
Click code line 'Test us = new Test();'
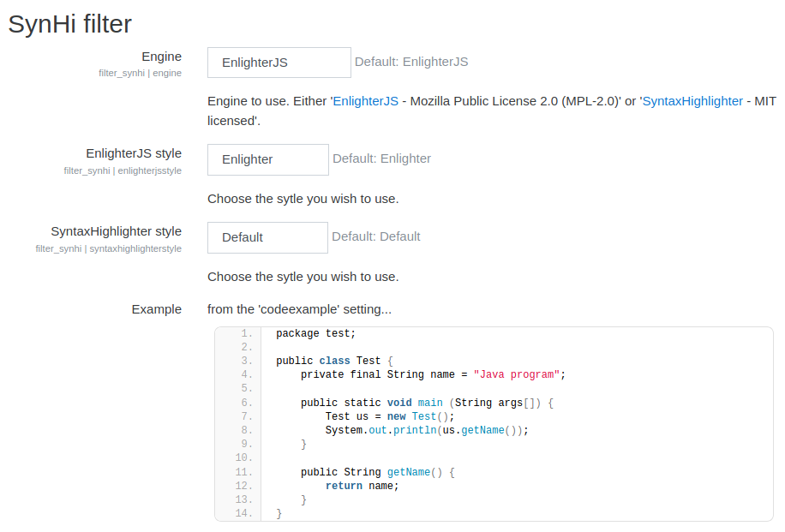click(x=390, y=416)
